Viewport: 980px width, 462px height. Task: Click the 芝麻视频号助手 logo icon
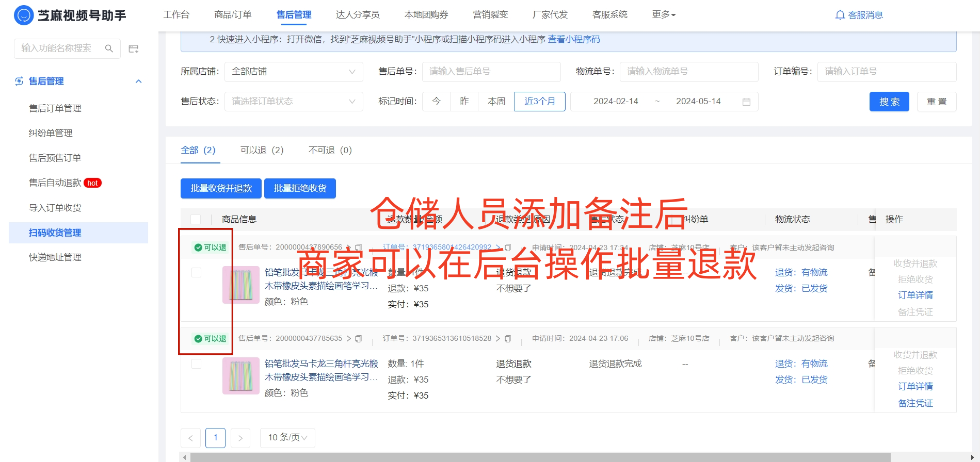click(x=24, y=15)
